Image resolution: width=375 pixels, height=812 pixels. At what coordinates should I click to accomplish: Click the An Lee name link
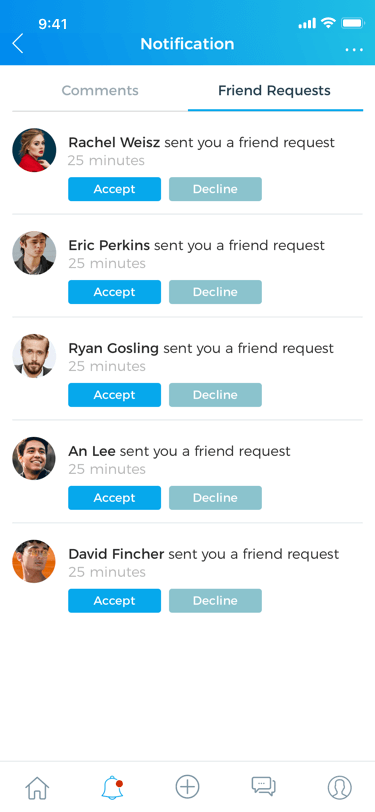92,451
